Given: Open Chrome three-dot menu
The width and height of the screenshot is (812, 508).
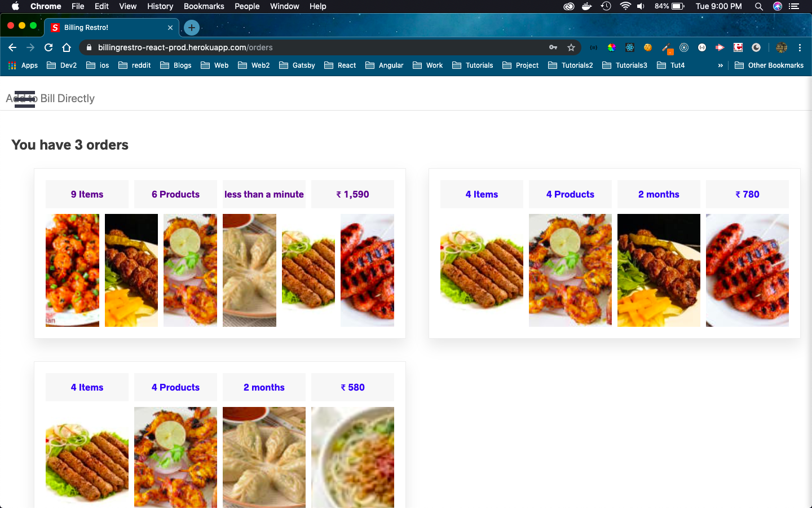Looking at the screenshot, I should pos(800,47).
